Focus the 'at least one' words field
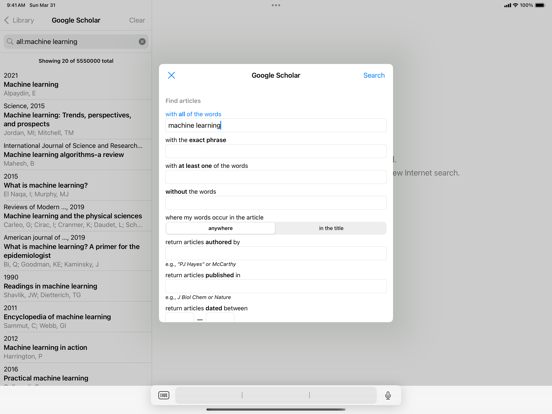The height and width of the screenshot is (414, 552). tap(276, 177)
